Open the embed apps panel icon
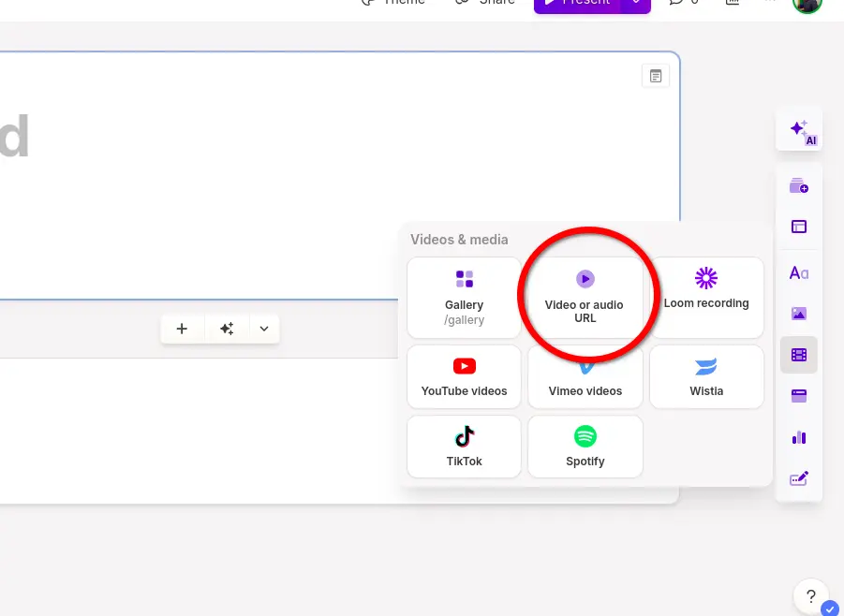Screen dimensions: 844x616 tap(799, 397)
